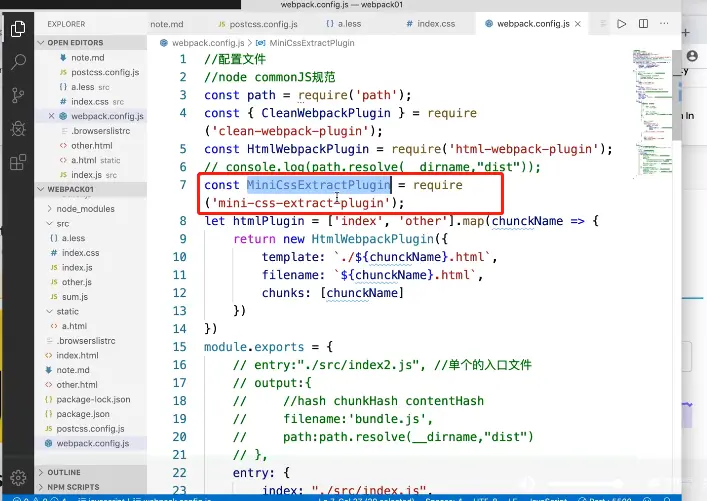
Task: Click 'html-webpack-plugin' string on line 5
Action: (523, 149)
